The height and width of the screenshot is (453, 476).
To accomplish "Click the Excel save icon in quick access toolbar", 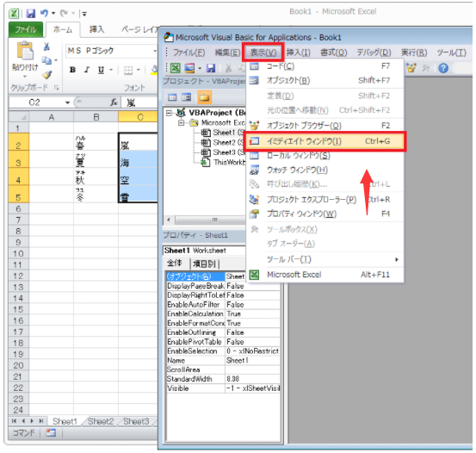I will [31, 14].
